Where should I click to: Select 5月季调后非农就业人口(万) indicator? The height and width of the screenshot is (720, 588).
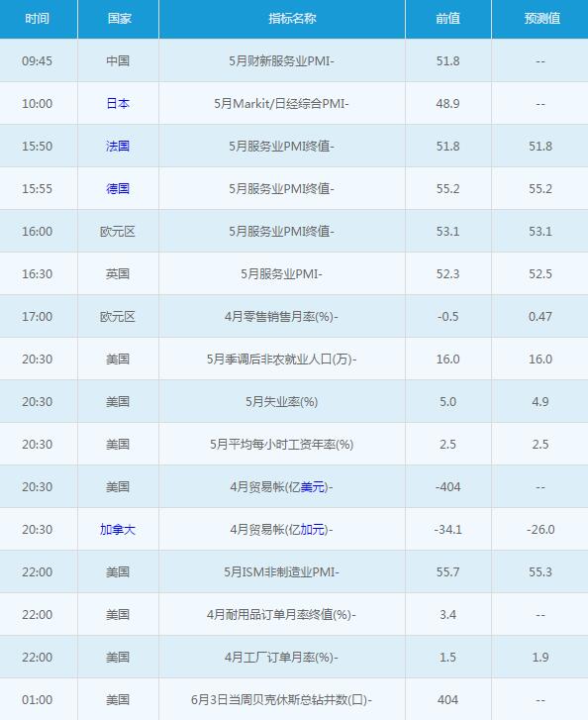point(281,360)
